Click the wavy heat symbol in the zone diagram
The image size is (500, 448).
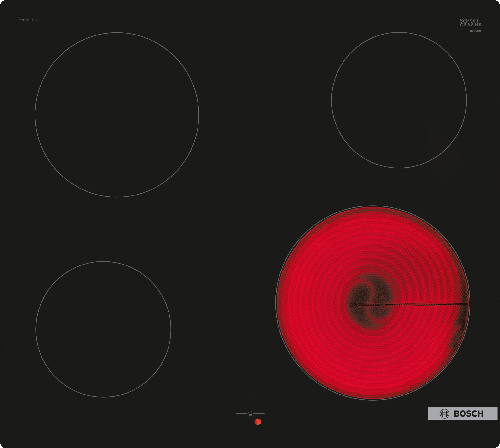250,413
